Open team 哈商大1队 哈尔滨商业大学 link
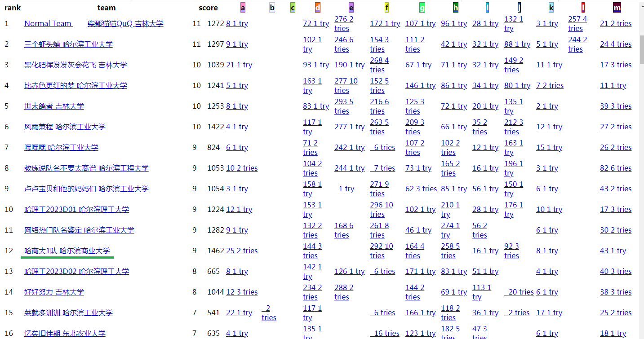 [x=67, y=251]
